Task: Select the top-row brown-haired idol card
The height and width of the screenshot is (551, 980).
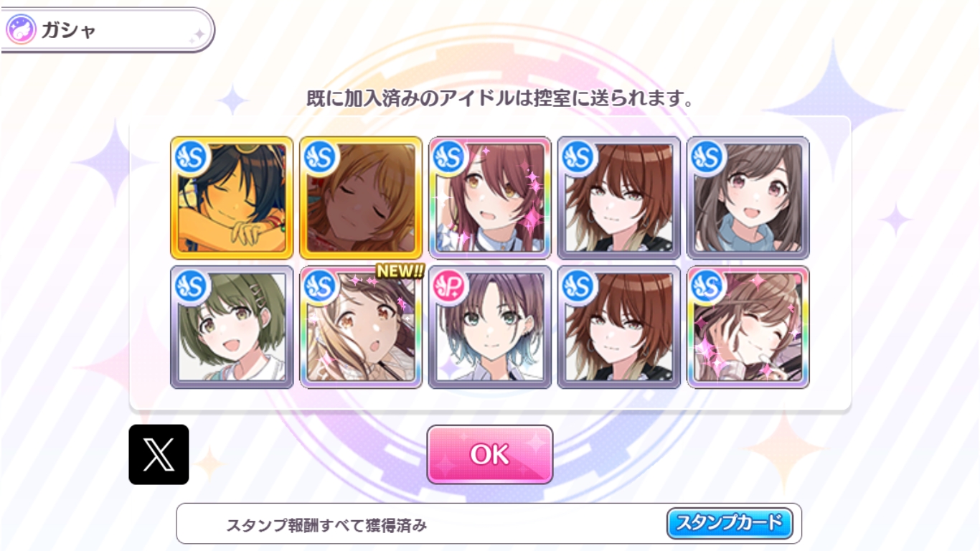Action: (619, 198)
